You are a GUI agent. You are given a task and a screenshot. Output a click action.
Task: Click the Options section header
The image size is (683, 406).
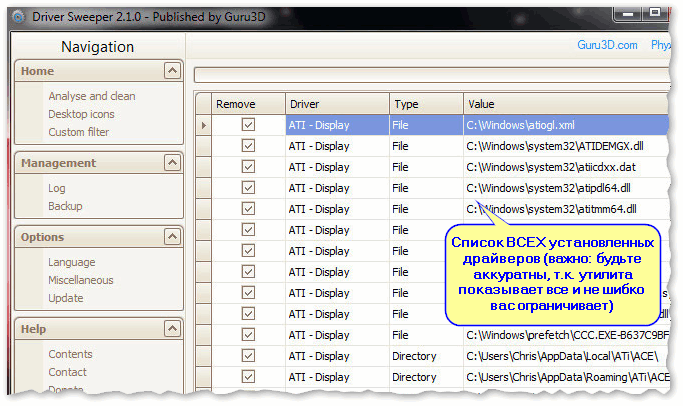(98, 237)
